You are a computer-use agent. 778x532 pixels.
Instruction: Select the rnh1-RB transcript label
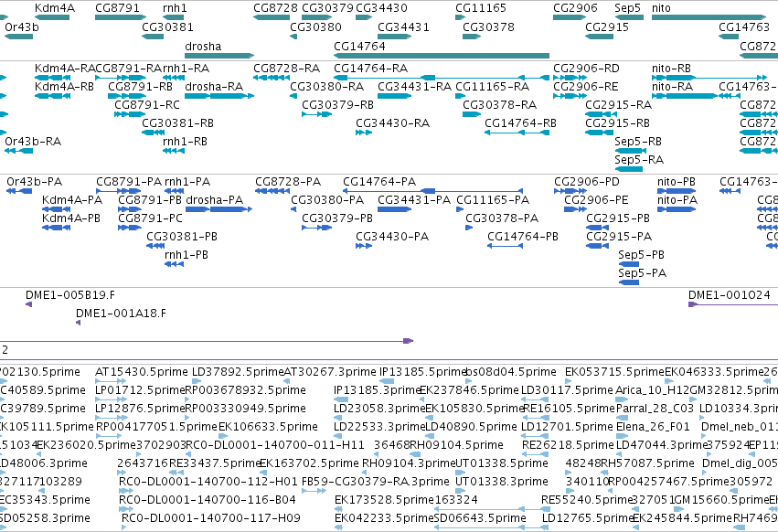click(185, 142)
